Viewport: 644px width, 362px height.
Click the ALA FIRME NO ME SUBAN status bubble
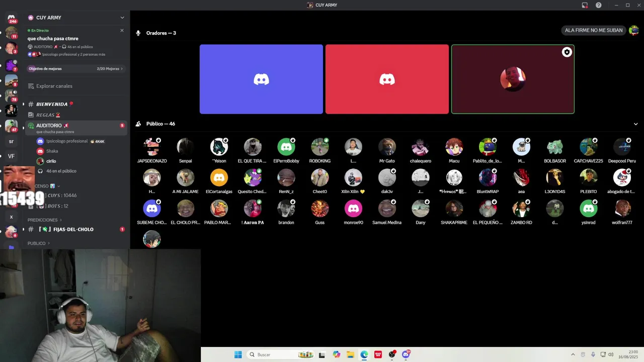[x=594, y=30]
